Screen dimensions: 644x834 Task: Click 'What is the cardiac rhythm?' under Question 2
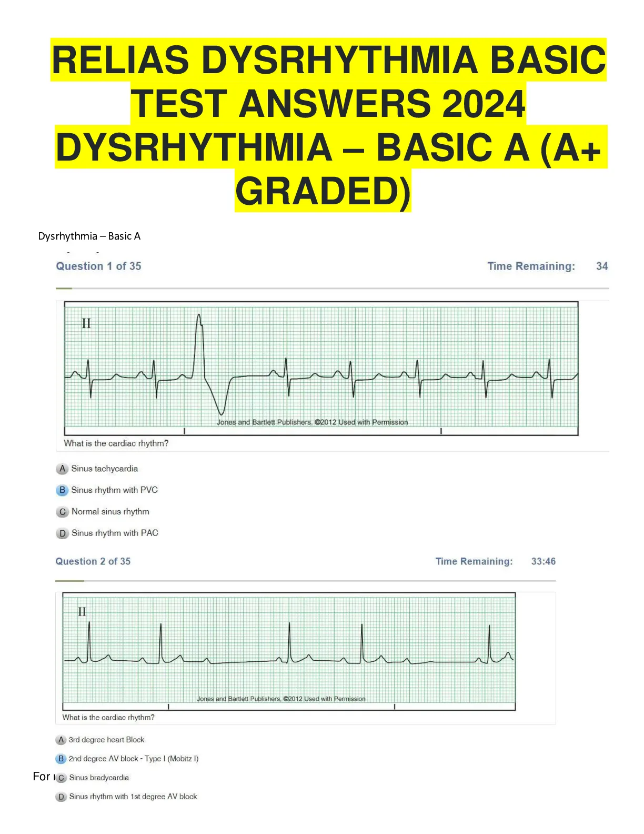point(108,718)
